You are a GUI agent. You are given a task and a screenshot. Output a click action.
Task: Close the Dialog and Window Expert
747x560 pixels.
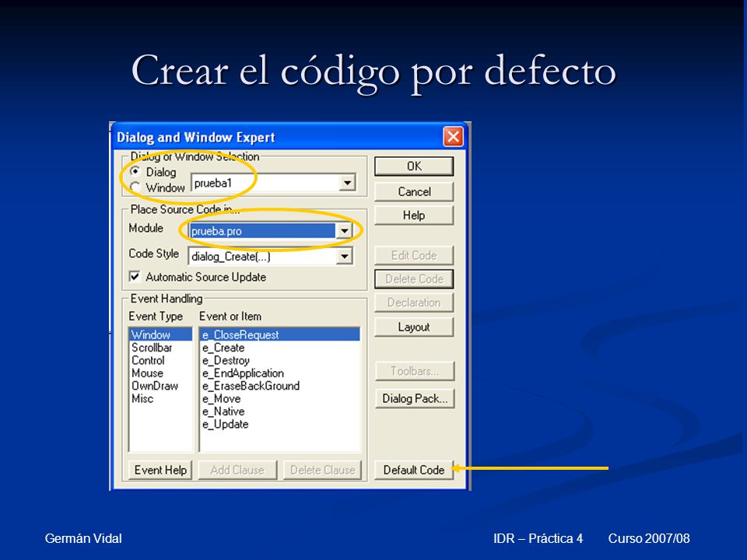tap(453, 137)
